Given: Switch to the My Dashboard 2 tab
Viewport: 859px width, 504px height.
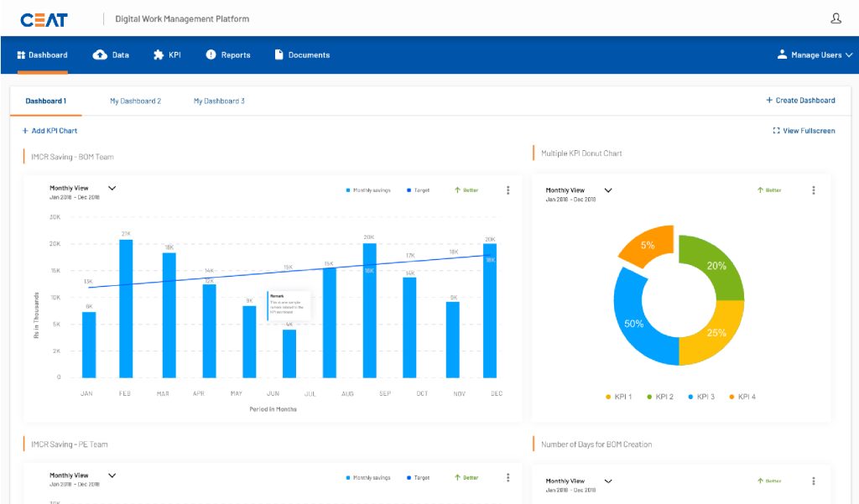Looking at the screenshot, I should 135,101.
